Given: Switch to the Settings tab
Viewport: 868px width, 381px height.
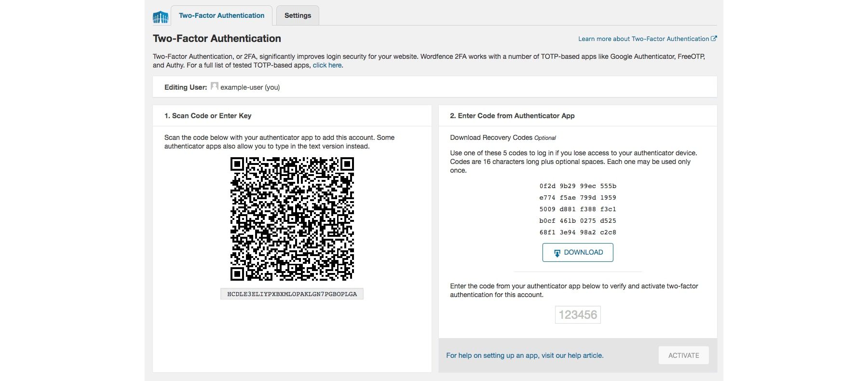Looking at the screenshot, I should point(298,15).
